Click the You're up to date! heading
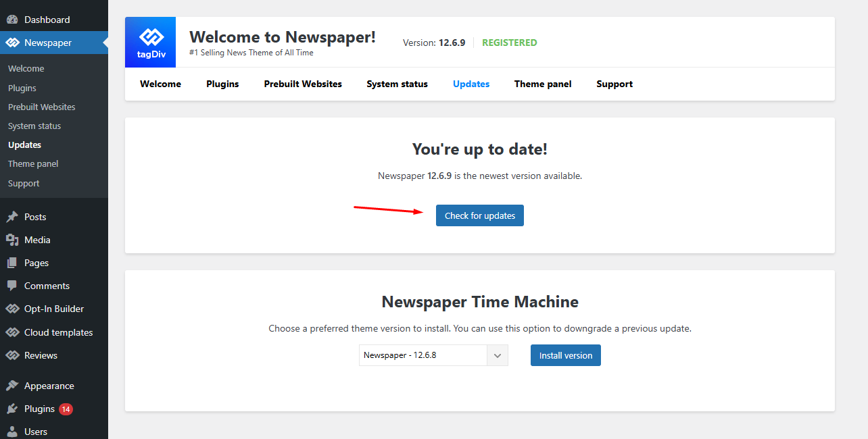 click(480, 149)
